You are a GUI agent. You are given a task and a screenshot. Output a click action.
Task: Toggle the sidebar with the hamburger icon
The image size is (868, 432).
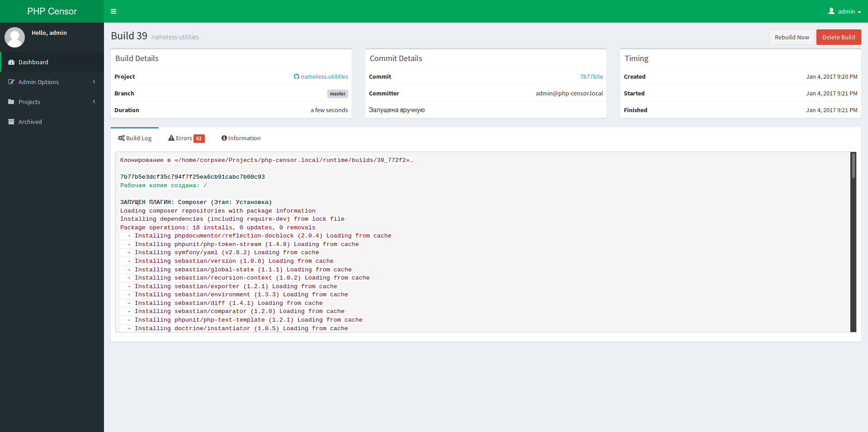coord(113,11)
